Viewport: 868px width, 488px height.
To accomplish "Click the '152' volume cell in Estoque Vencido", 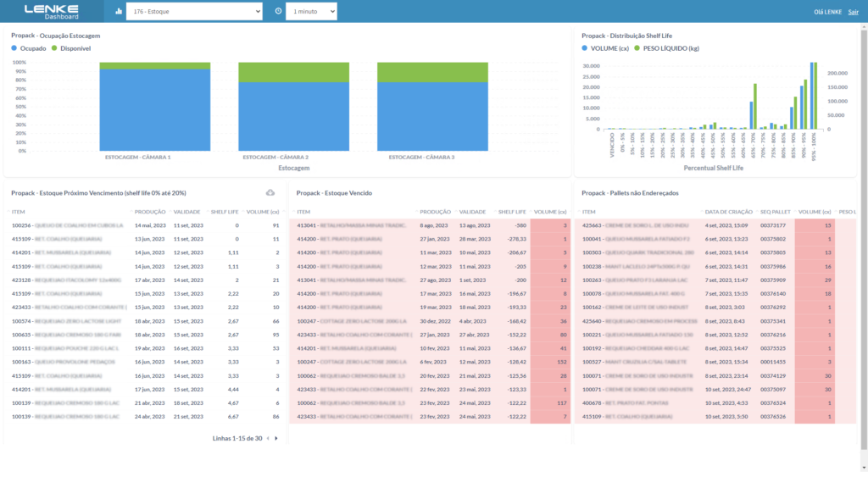I will pos(562,362).
